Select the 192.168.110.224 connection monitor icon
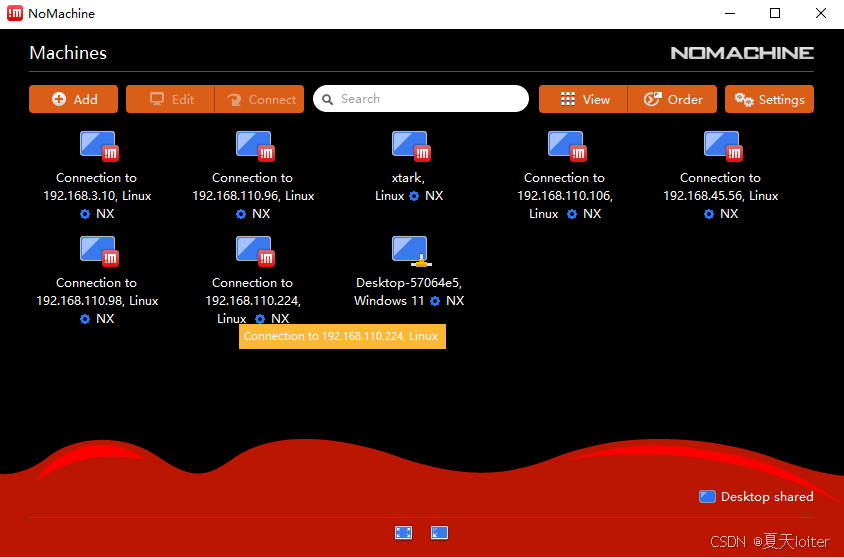Screen dimensions: 844x558 coord(255,251)
